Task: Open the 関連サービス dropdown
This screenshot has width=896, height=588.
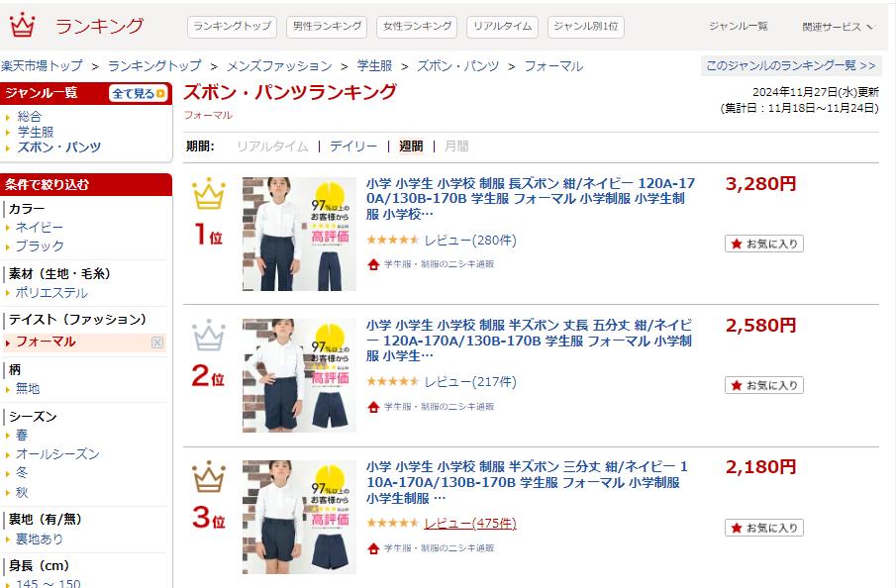Action: coord(838,27)
